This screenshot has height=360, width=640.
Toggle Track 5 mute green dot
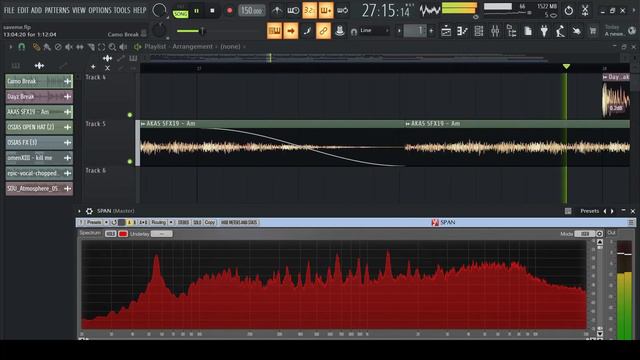(130, 162)
